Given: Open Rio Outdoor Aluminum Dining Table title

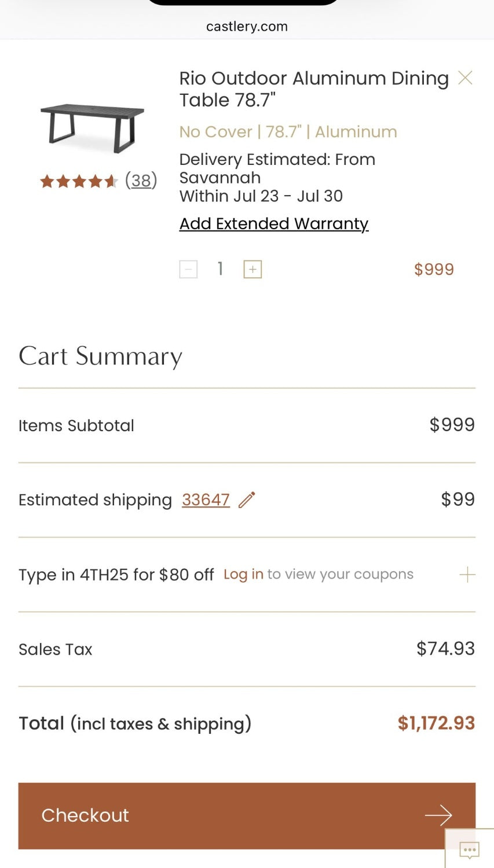Looking at the screenshot, I should click(314, 89).
